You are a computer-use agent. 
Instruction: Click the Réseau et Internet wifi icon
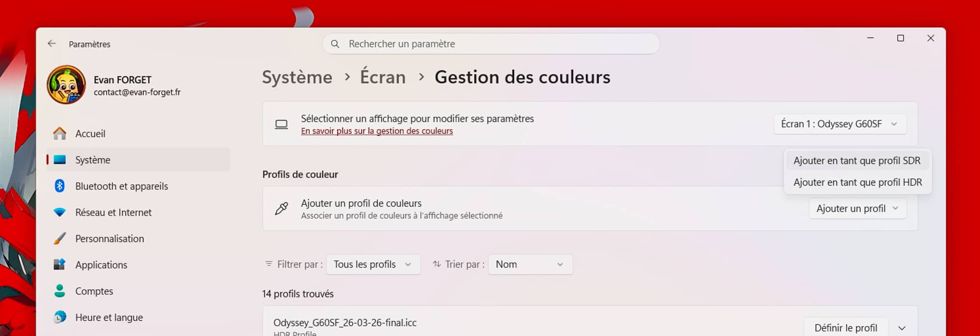tap(60, 213)
